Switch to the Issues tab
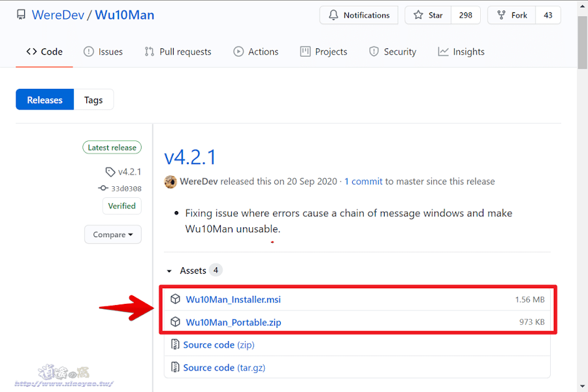This screenshot has width=588, height=392. pos(103,52)
